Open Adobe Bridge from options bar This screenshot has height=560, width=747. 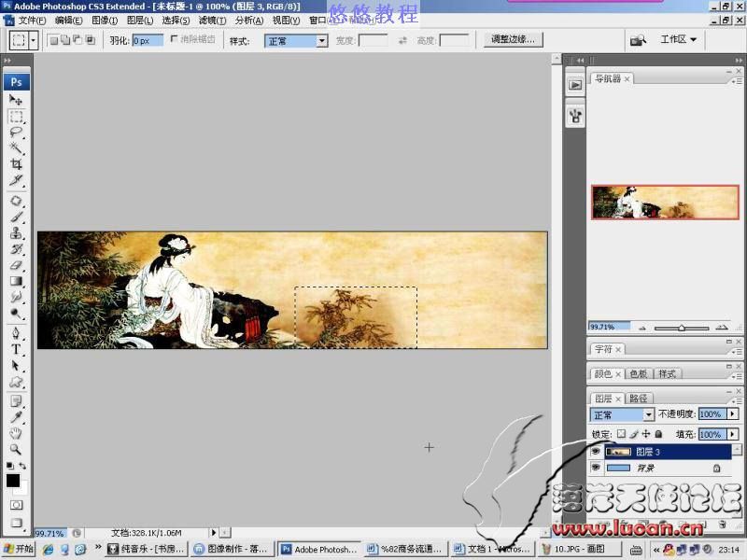point(638,40)
